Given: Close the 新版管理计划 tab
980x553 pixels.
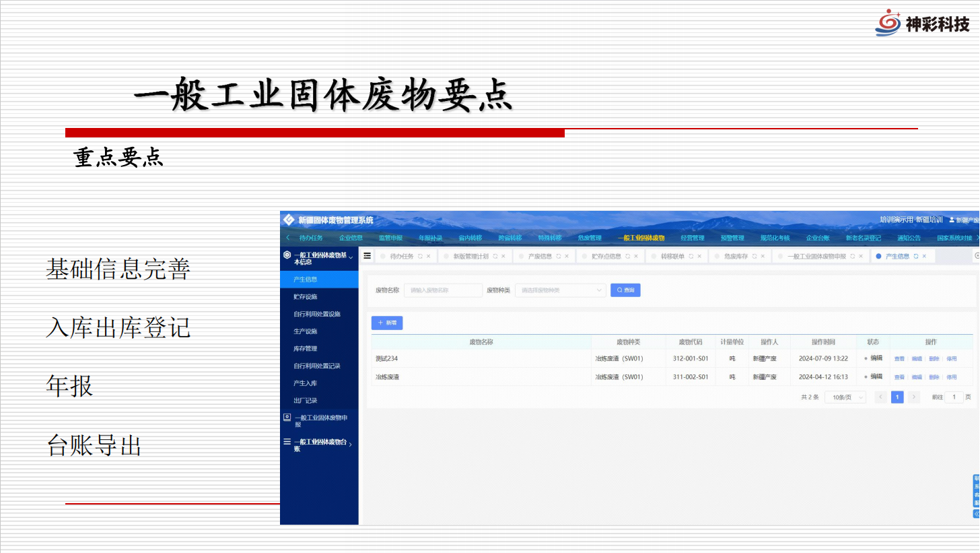Looking at the screenshot, I should click(x=503, y=257).
